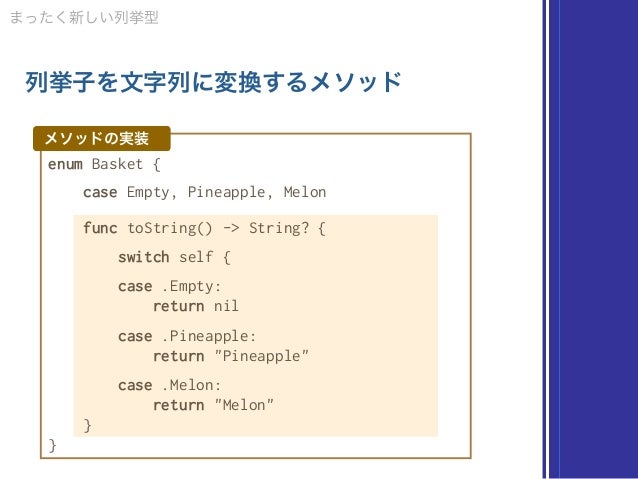This screenshot has height=479, width=638.
Task: Click the case .Empty: line
Action: point(170,287)
